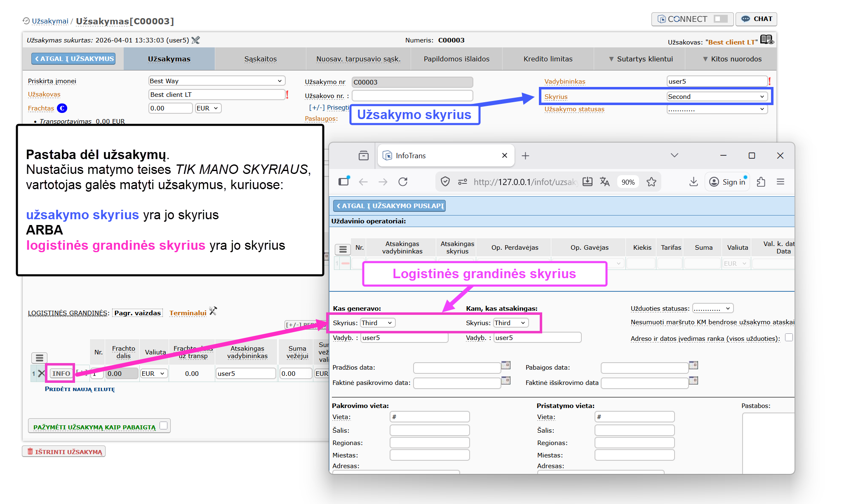Click the Sign in button in Firefox
Screen dimensions: 844x504
727,182
